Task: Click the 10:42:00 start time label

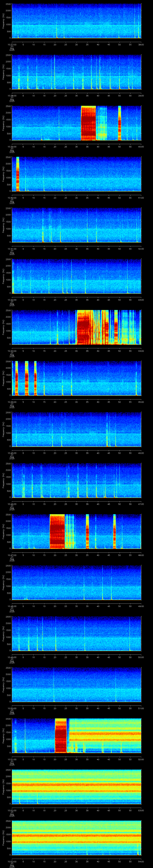Action: coord(12,300)
